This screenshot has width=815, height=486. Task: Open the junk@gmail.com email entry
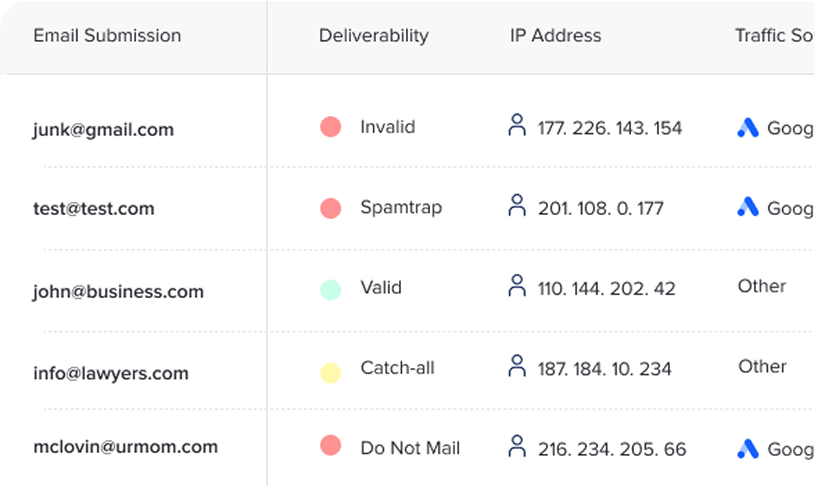[x=103, y=130]
